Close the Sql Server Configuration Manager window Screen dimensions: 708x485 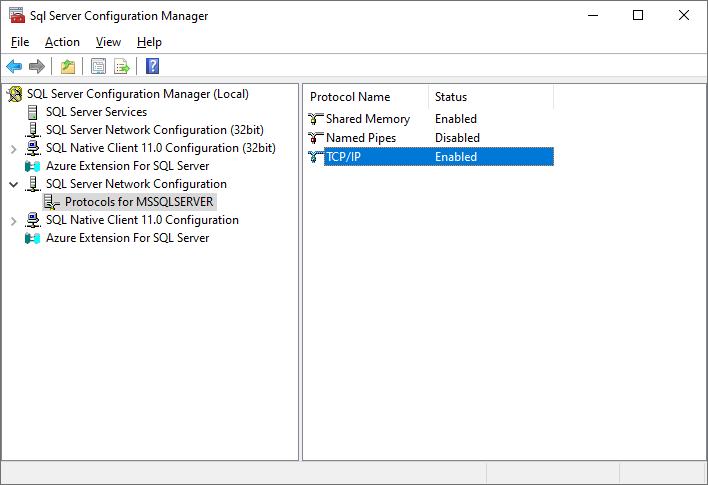(x=684, y=15)
